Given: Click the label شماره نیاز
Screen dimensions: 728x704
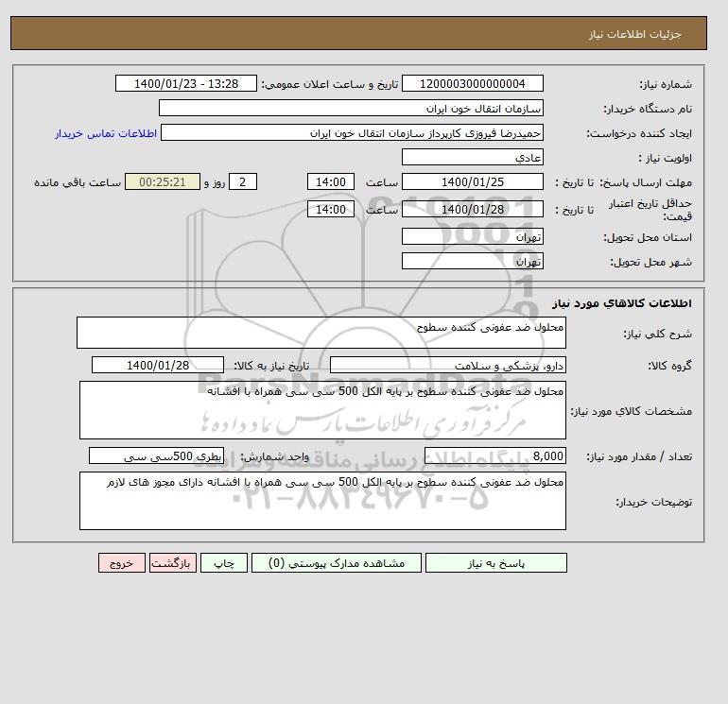Looking at the screenshot, I should pos(666,84).
